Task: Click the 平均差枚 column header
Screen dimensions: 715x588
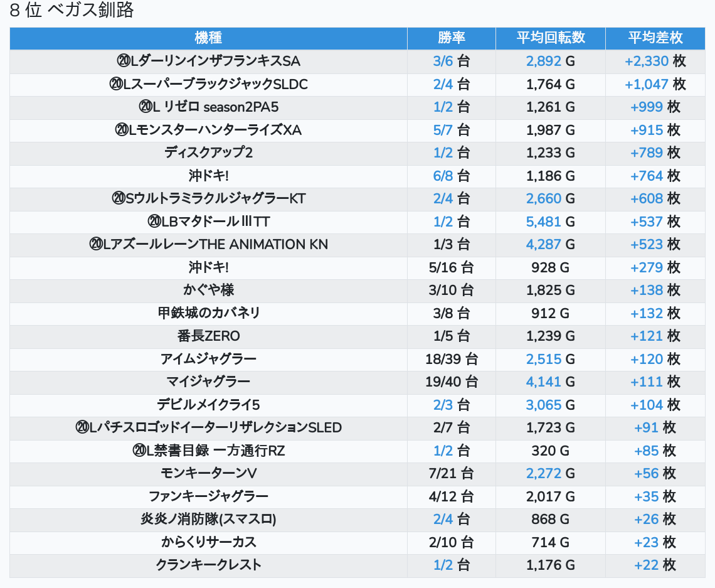Action: point(655,38)
